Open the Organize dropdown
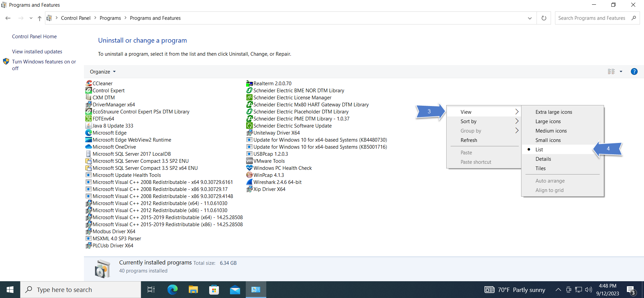 click(103, 71)
